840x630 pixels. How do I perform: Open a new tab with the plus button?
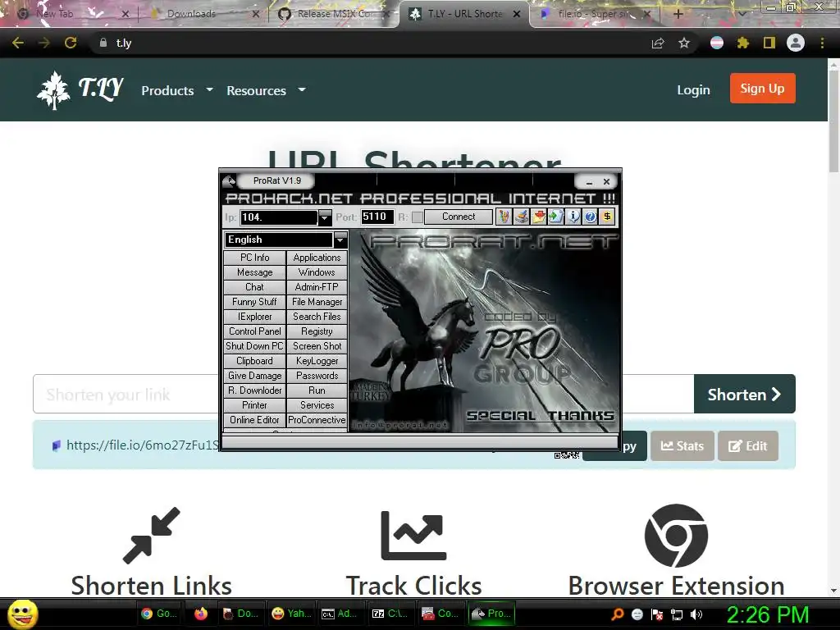[678, 14]
